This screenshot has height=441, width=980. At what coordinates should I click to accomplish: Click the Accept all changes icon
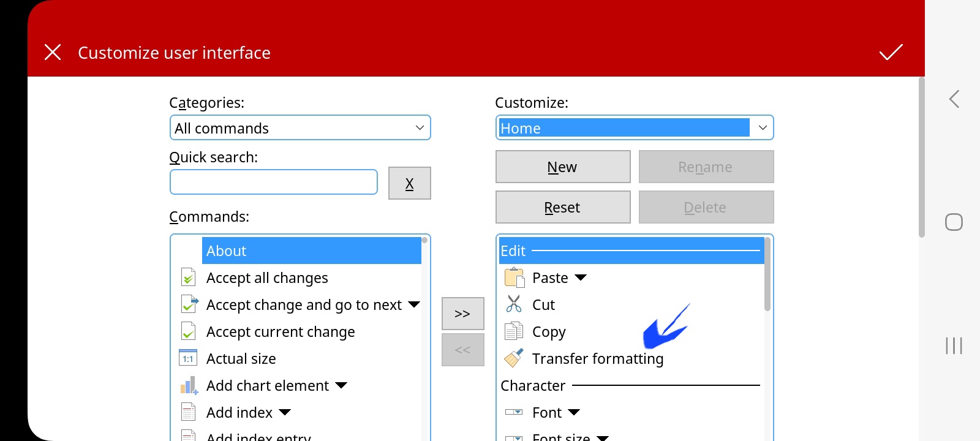coord(189,277)
